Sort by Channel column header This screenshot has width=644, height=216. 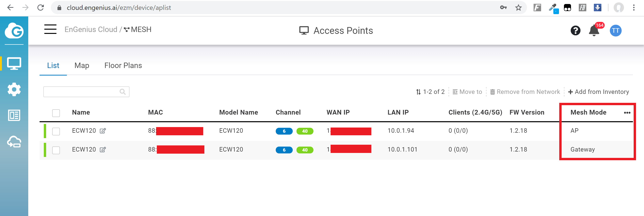point(288,112)
